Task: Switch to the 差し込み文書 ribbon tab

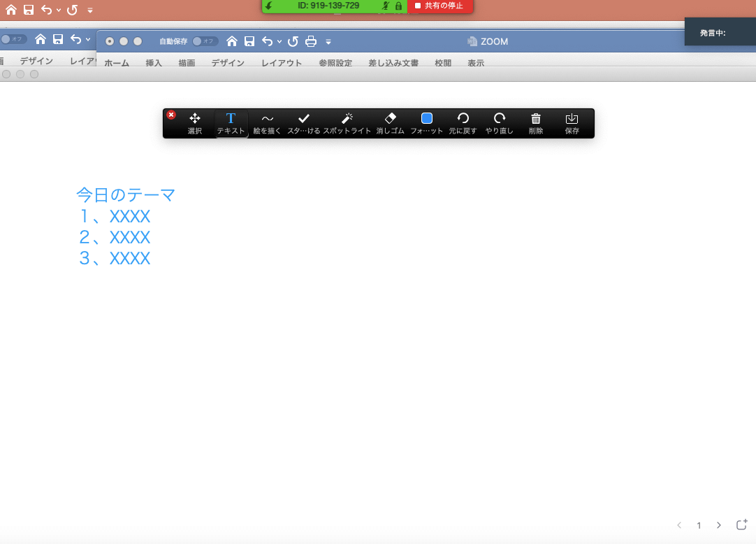Action: tap(393, 63)
